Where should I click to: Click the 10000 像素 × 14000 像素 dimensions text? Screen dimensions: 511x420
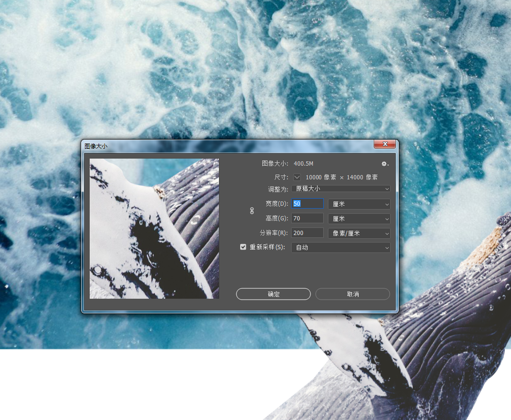point(342,177)
